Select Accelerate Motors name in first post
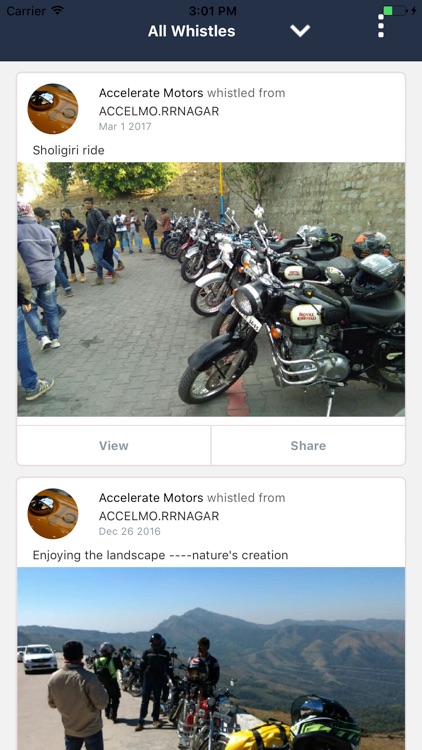The height and width of the screenshot is (750, 422). pos(151,93)
